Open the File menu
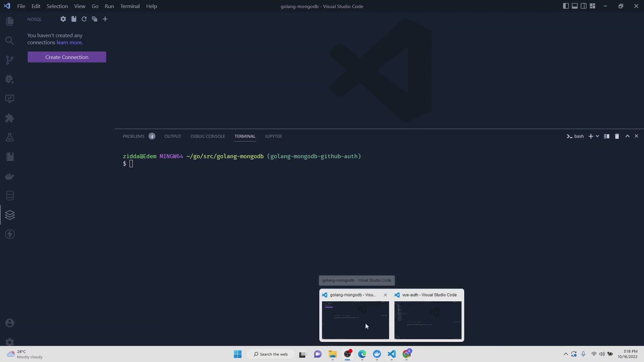The image size is (644, 362). pos(21,6)
